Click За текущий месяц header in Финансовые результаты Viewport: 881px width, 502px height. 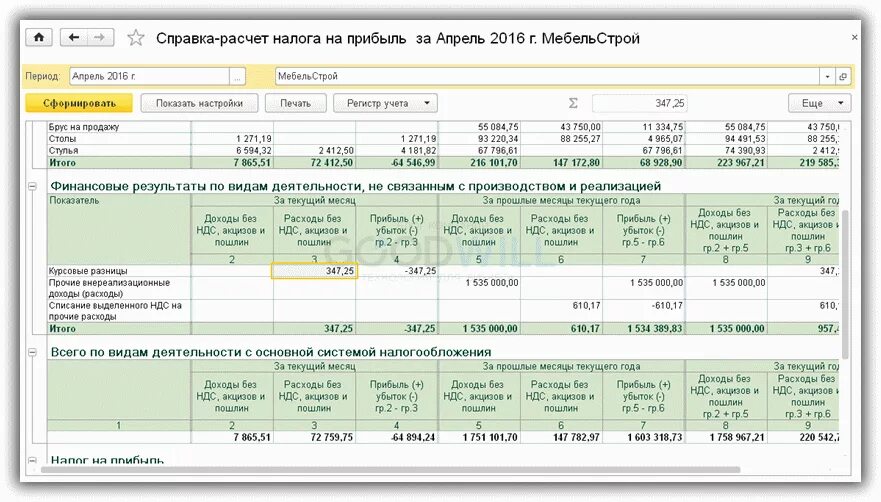tap(315, 200)
